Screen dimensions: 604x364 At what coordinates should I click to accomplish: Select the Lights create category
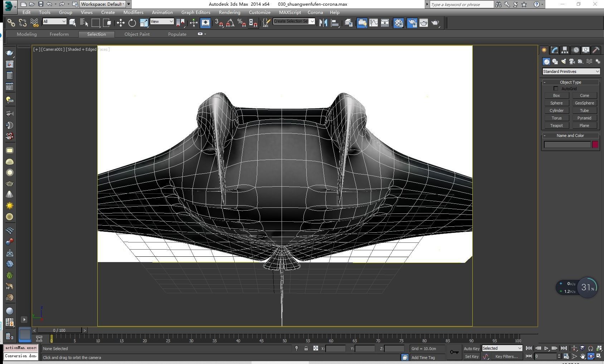(564, 62)
